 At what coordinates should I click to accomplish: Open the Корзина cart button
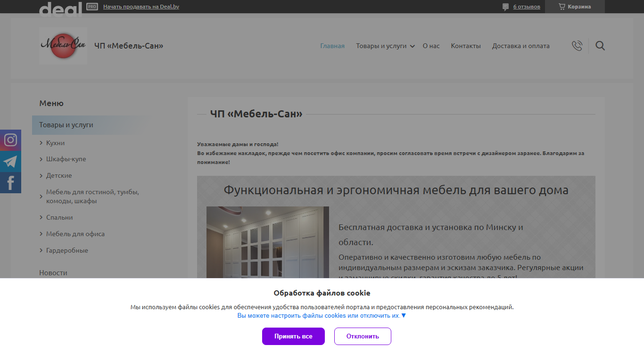pyautogui.click(x=575, y=7)
